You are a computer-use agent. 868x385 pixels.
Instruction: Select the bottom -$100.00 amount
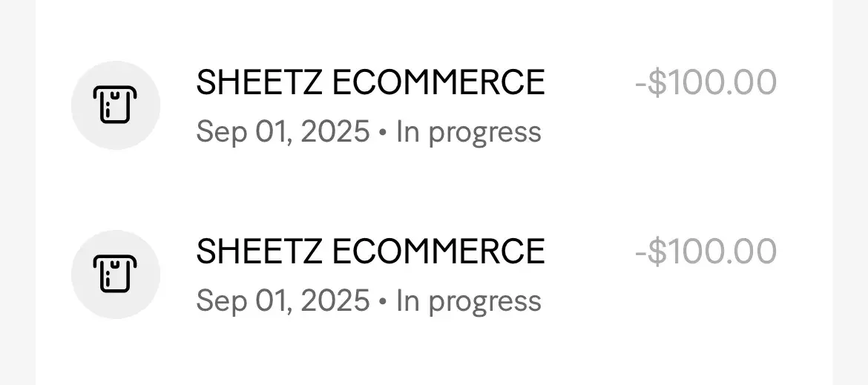point(706,251)
